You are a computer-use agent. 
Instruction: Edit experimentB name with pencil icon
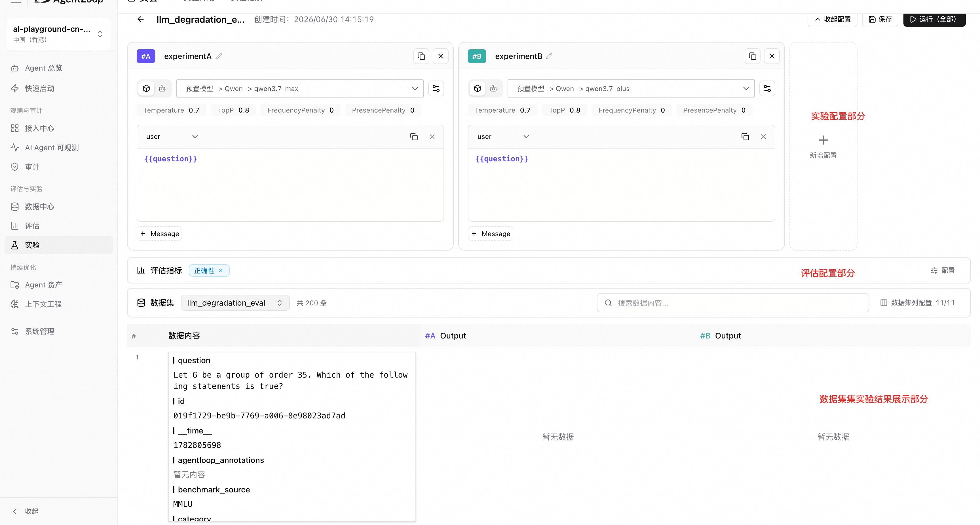549,56
